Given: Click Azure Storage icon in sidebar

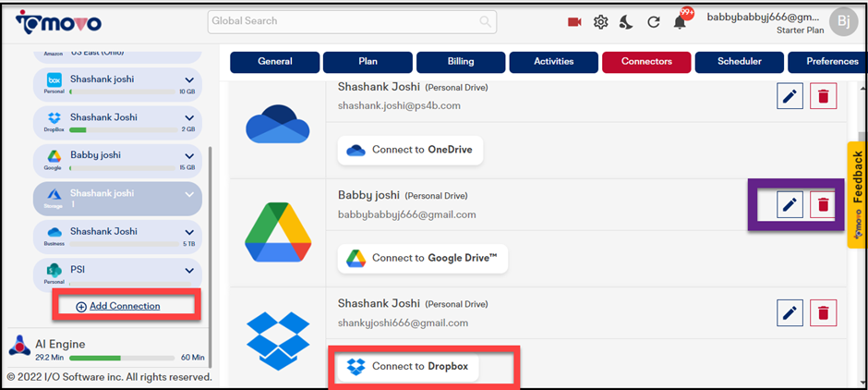Looking at the screenshot, I should click(x=54, y=194).
